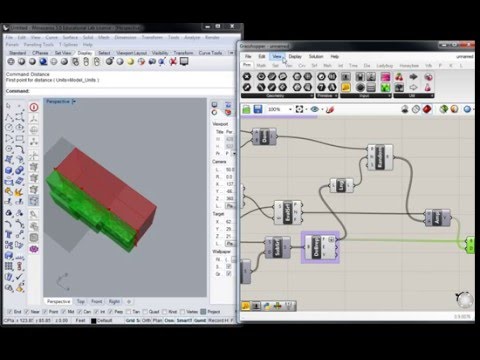This screenshot has width=480, height=360.
Task: Toggle the Point osnap checkbox
Action: click(45, 312)
